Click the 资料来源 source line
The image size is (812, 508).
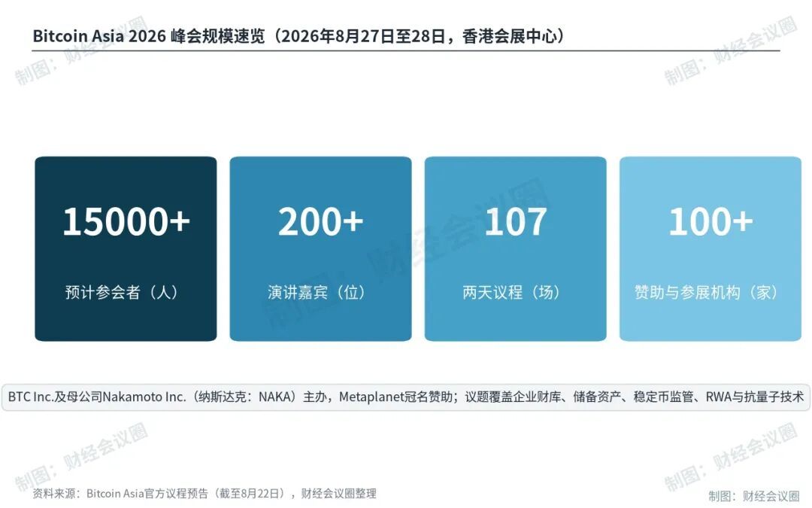tap(204, 494)
